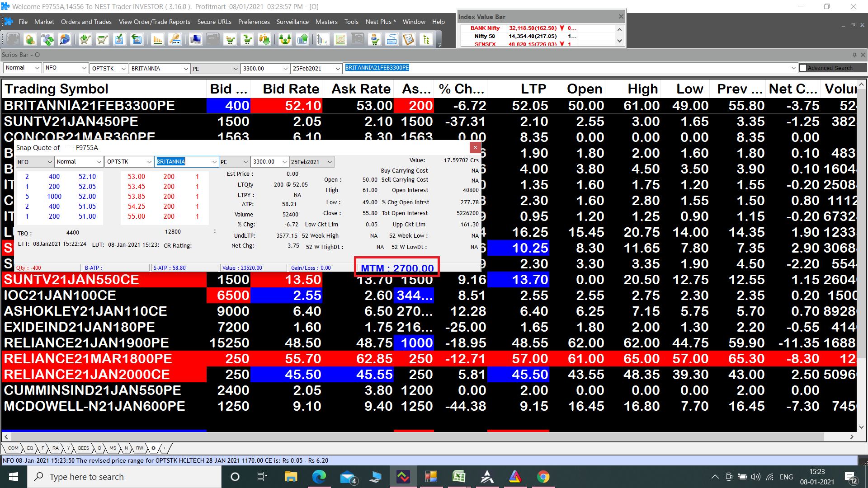Click the Type here to search box
This screenshot has height=488, width=868.
point(124,477)
